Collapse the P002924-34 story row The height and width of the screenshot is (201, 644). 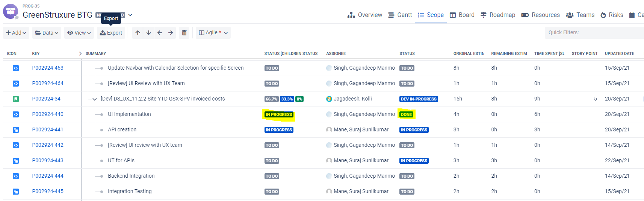click(x=95, y=99)
